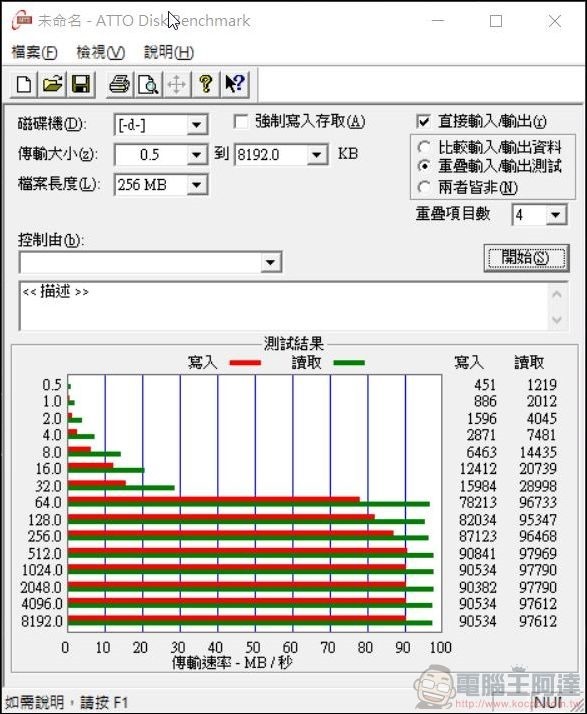
Task: Click the write value 78213
Action: 477,502
